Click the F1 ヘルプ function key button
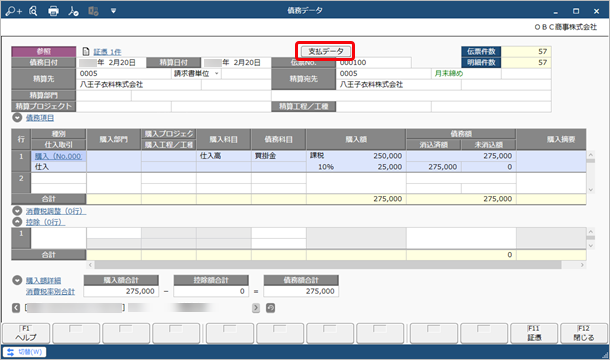The image size is (610, 360). [26, 333]
